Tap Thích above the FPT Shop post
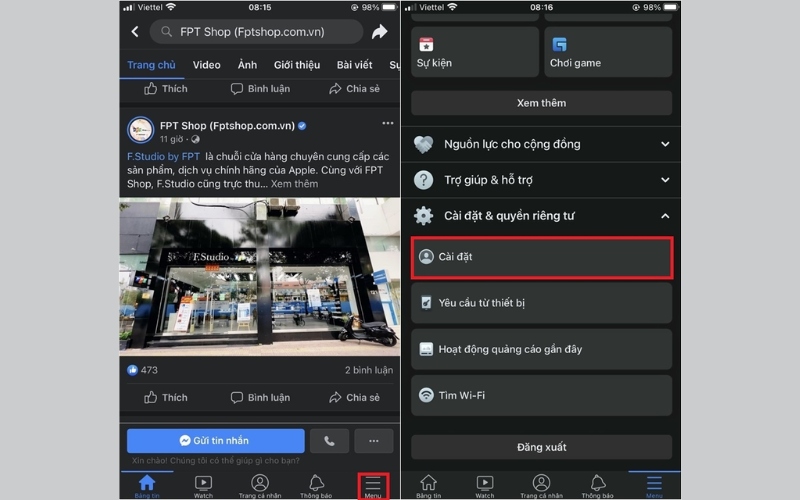This screenshot has height=500, width=800. [x=166, y=89]
